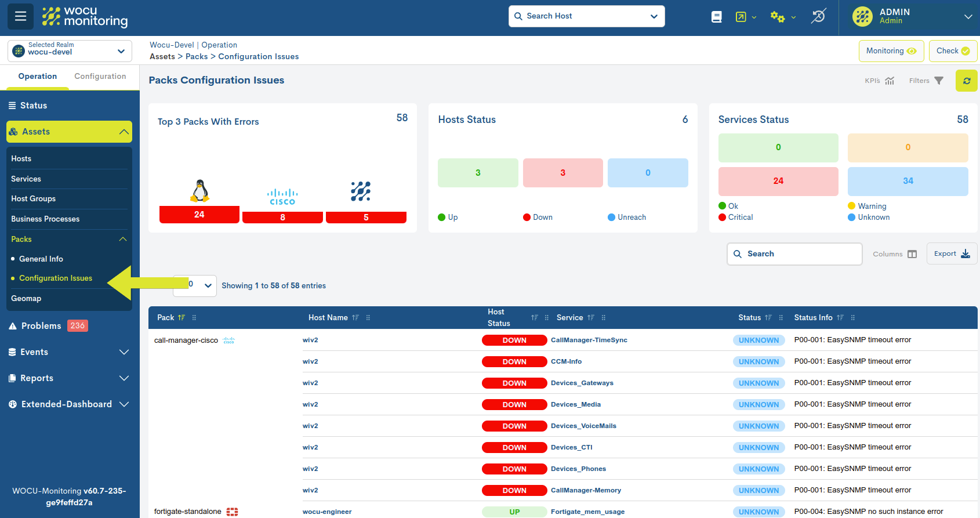Toggle the Check button
The width and height of the screenshot is (980, 518).
point(953,51)
